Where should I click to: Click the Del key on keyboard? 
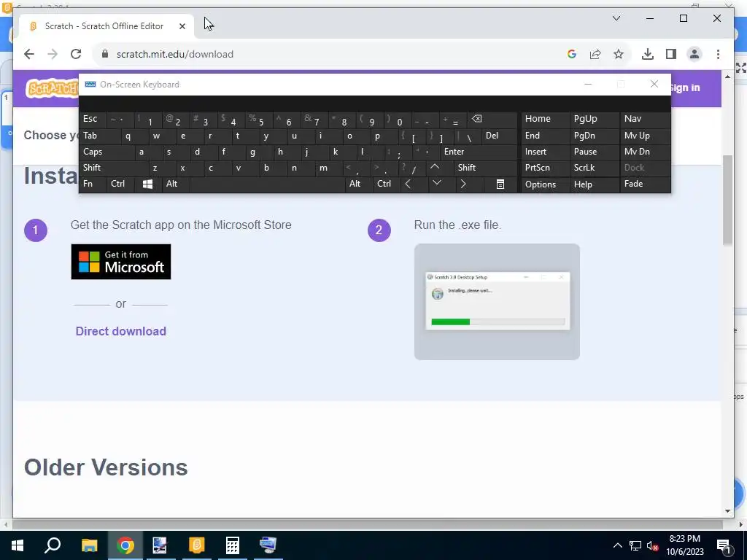(x=499, y=136)
